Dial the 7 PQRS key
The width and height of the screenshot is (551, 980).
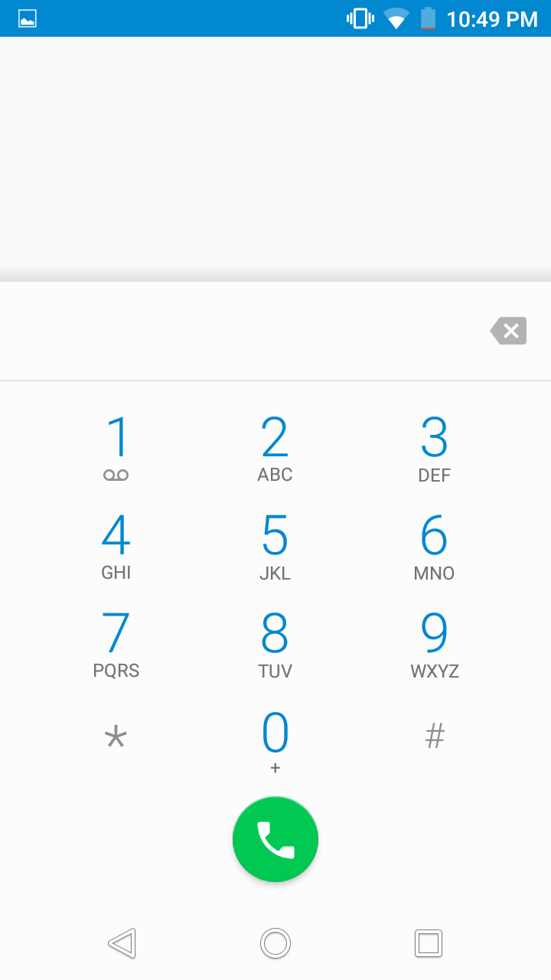point(116,645)
